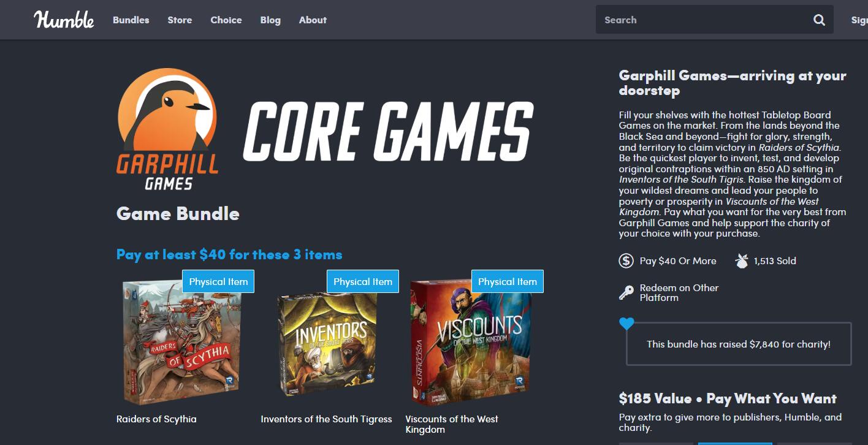Focus the Search input field
The image size is (868, 445).
click(704, 20)
